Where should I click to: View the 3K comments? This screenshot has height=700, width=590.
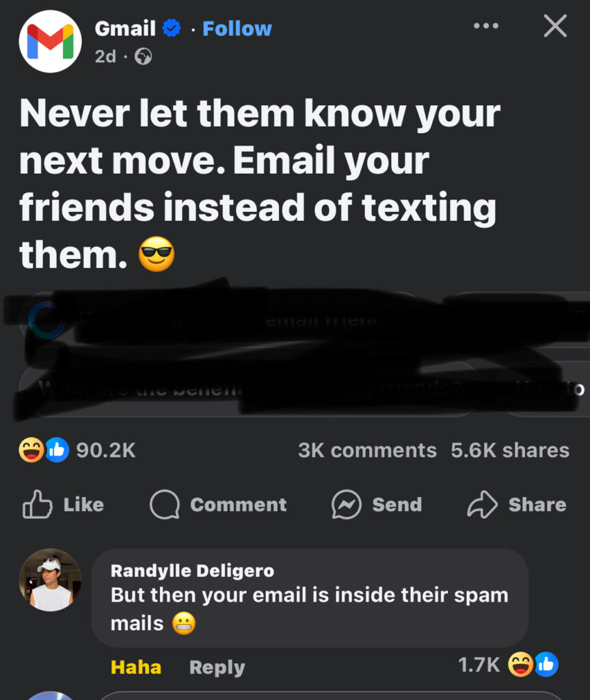click(x=367, y=450)
